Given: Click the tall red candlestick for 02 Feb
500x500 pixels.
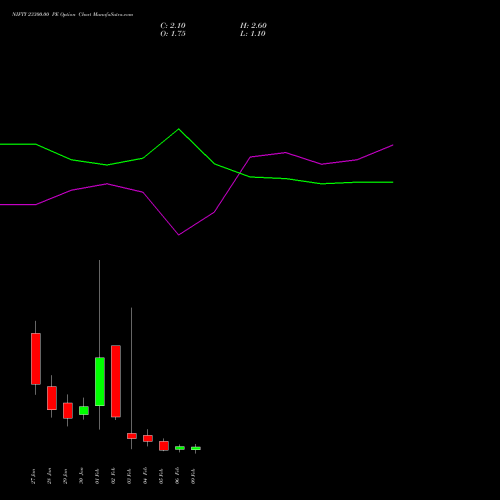Looking at the screenshot, I should tap(116, 381).
